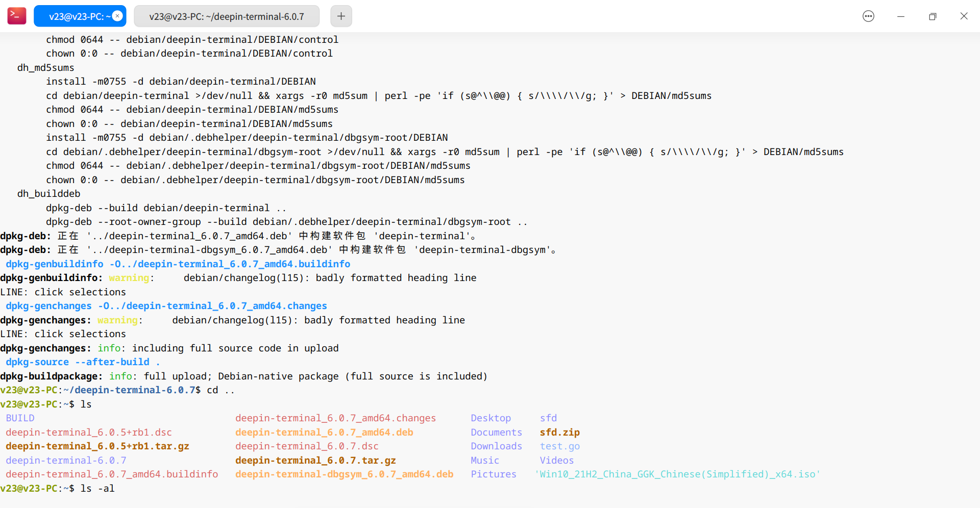Click the sfd directory name

548,418
